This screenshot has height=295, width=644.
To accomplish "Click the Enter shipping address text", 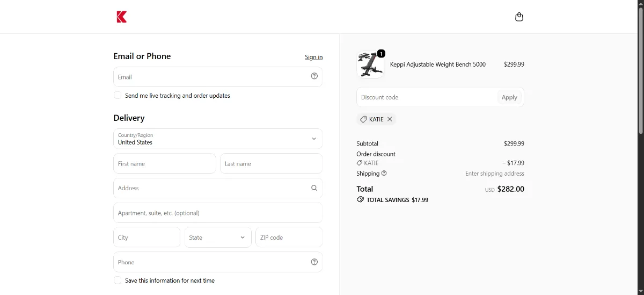I will tap(495, 174).
